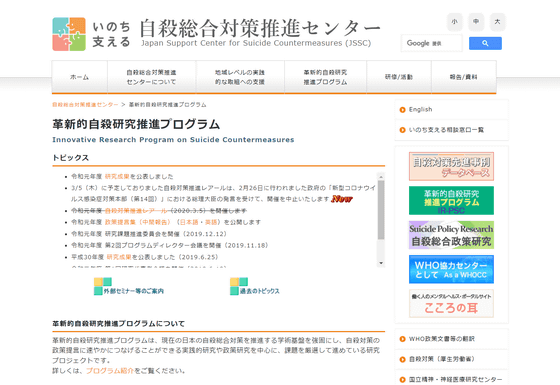Click the JSSC puzzle-piece site logo

[x=69, y=34]
